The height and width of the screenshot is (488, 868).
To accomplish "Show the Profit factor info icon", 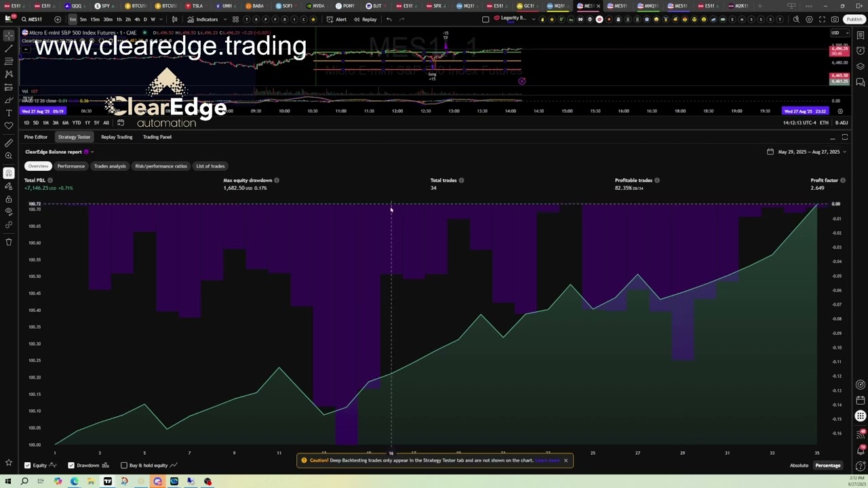I will (x=844, y=180).
